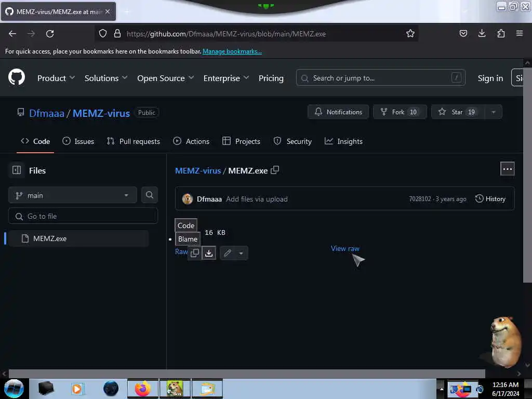Click the black cube taskbar icon
The width and height of the screenshot is (532, 399).
(x=46, y=389)
